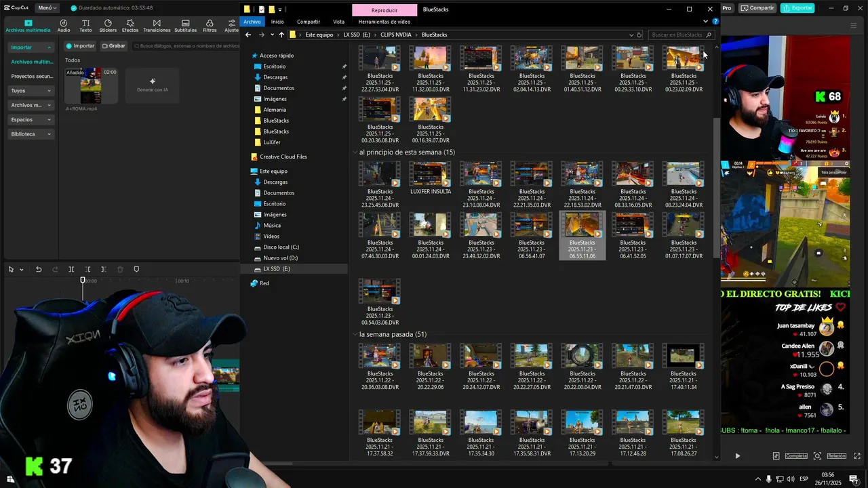
Task: Open pointer tool dropdown arrow in timeline
Action: pos(21,270)
